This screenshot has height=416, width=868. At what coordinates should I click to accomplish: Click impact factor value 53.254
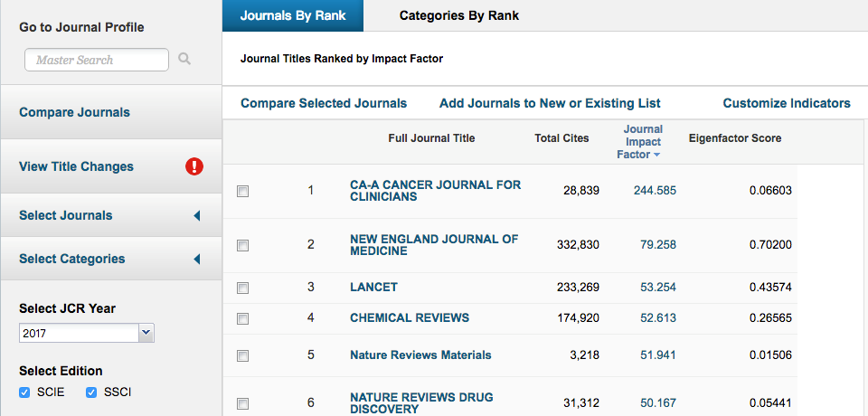pos(658,288)
